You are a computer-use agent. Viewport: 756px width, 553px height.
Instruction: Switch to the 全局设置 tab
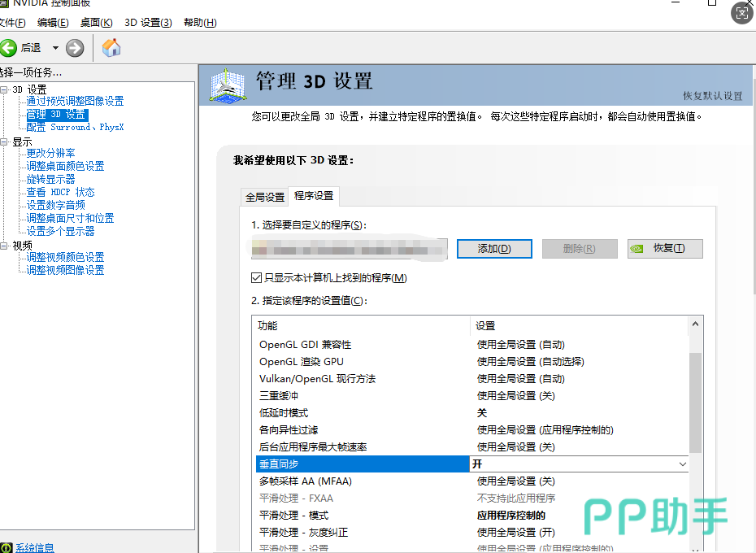(x=265, y=197)
